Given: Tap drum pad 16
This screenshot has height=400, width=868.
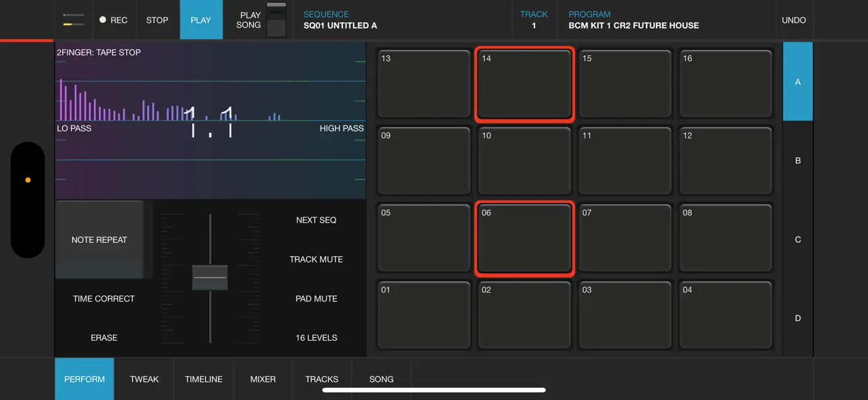Looking at the screenshot, I should 726,84.
